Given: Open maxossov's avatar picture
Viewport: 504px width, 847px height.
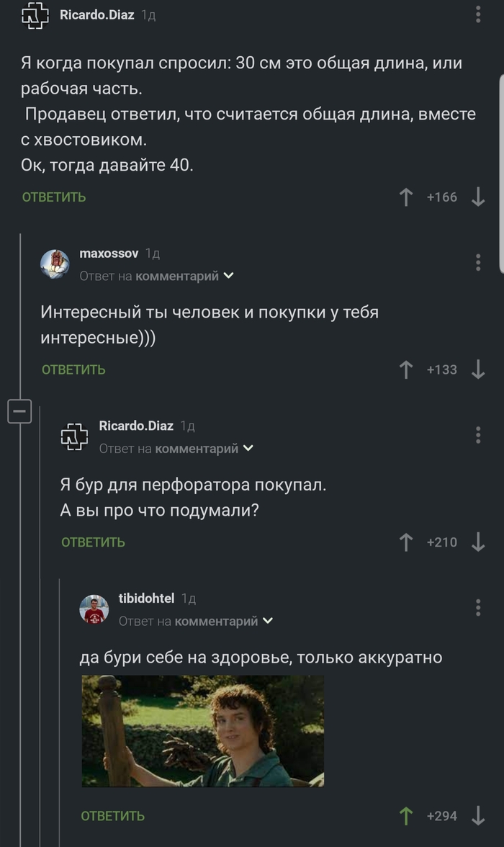Looking at the screenshot, I should tap(55, 264).
